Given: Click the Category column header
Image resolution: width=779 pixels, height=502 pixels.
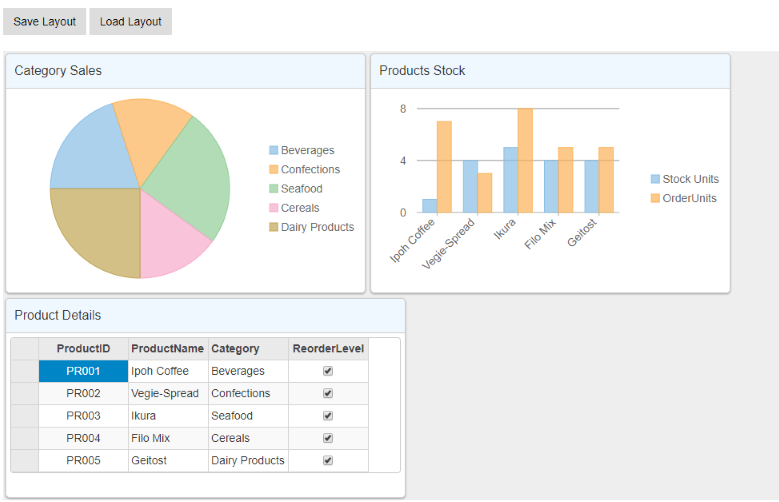Looking at the screenshot, I should tap(235, 349).
